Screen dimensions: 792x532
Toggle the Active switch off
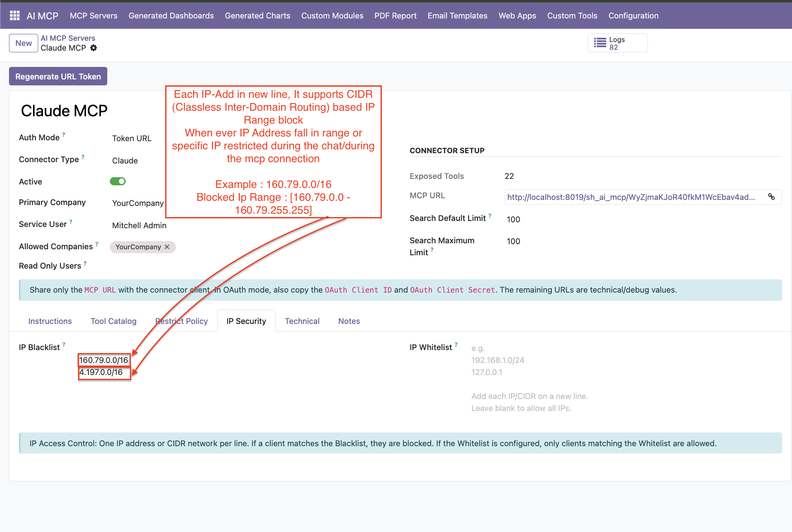118,181
